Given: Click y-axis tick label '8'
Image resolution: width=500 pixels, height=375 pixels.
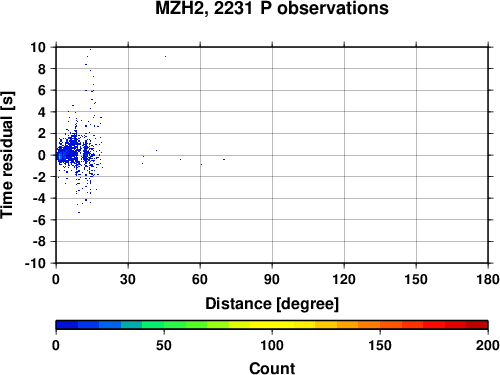Looking at the screenshot, I should pos(42,69).
